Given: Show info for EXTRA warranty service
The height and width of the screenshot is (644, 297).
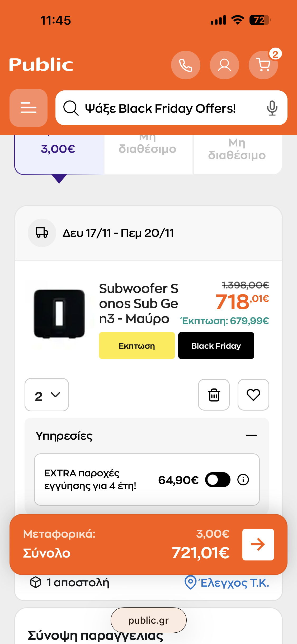Looking at the screenshot, I should point(243,480).
